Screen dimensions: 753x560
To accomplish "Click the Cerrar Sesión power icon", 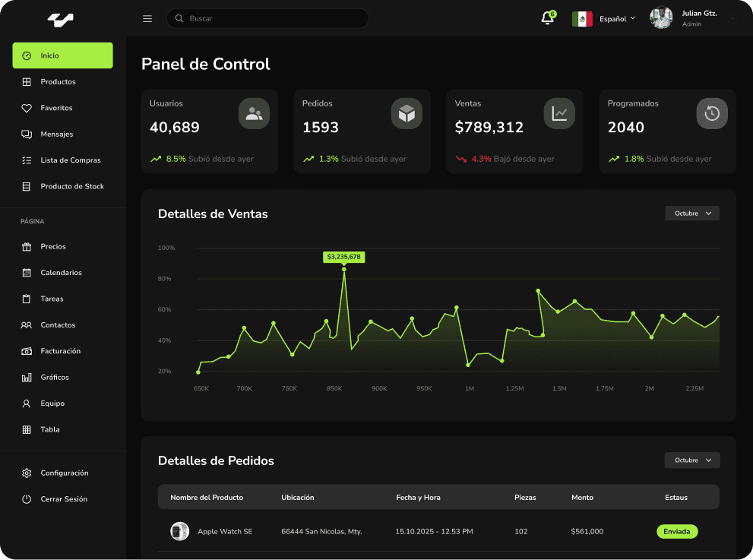I will tap(27, 499).
